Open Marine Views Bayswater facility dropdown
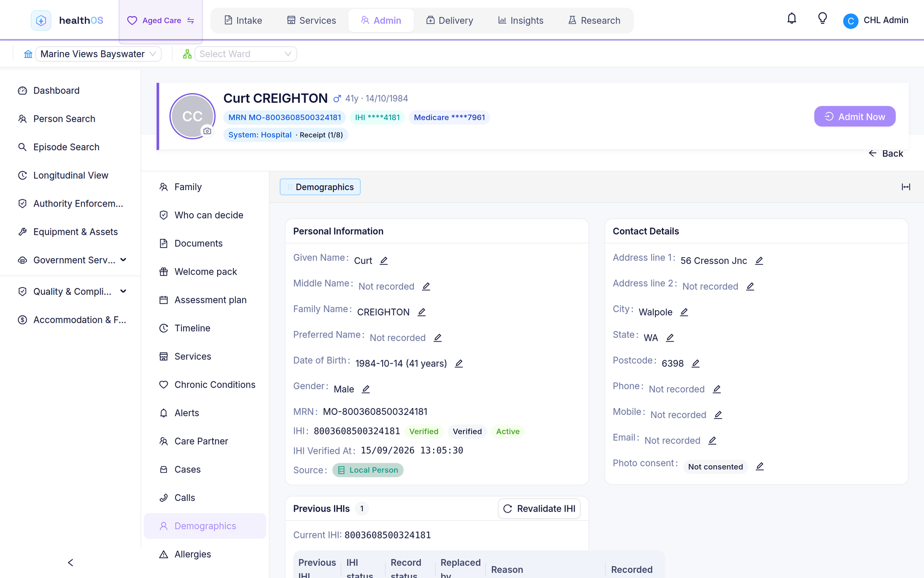 (x=98, y=54)
